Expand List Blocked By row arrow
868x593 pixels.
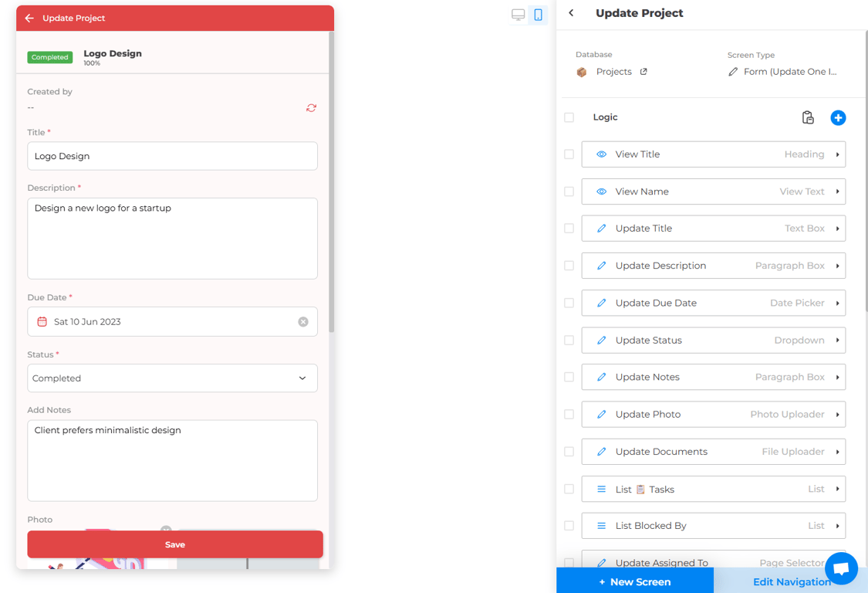tap(838, 525)
